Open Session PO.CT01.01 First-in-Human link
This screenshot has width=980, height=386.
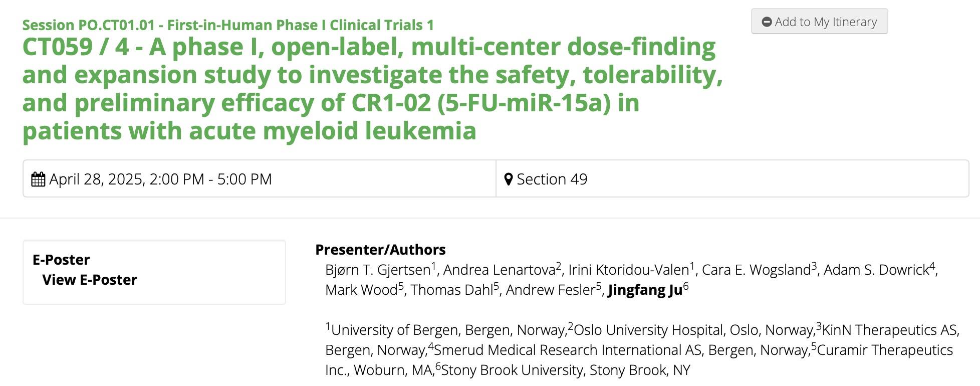[x=228, y=25]
